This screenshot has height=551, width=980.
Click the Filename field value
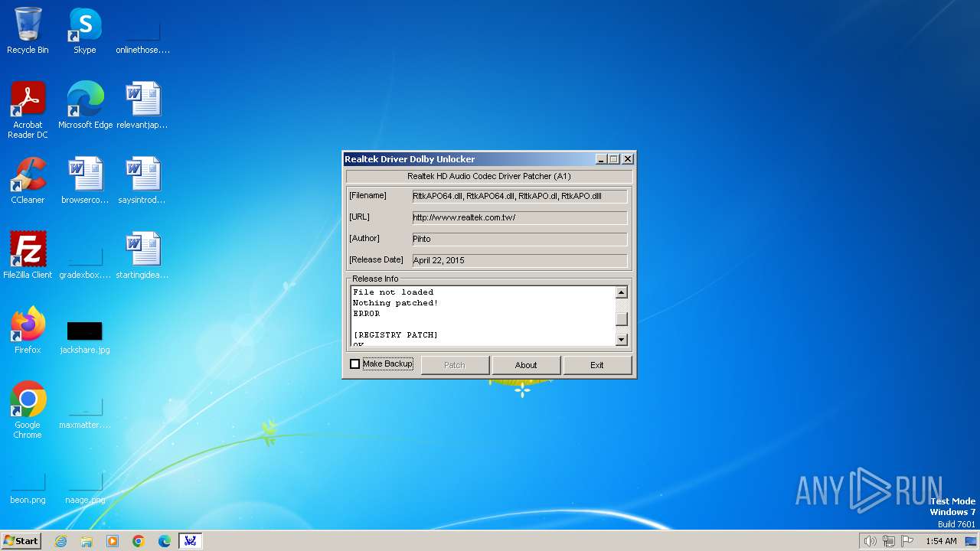(x=520, y=196)
